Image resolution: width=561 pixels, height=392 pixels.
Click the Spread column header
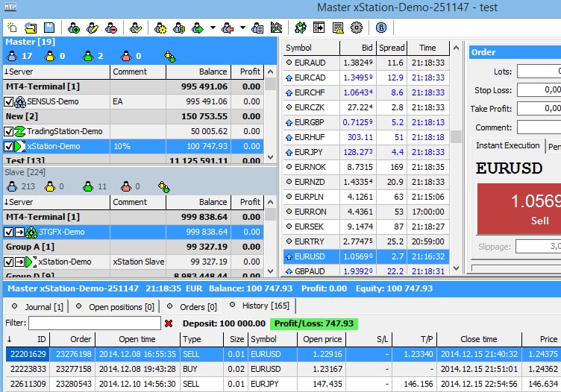[x=392, y=48]
